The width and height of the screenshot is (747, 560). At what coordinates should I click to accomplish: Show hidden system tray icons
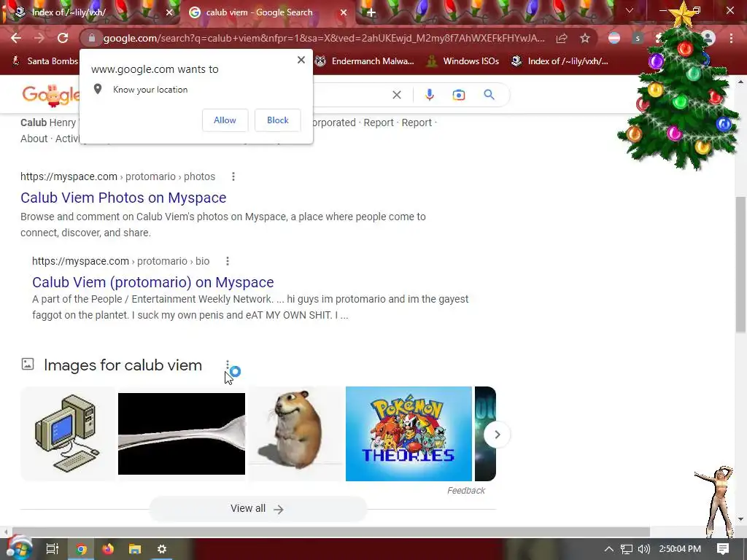click(x=609, y=549)
